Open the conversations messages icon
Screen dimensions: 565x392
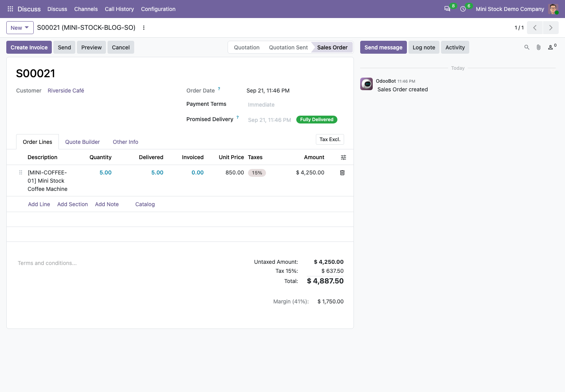(x=447, y=9)
